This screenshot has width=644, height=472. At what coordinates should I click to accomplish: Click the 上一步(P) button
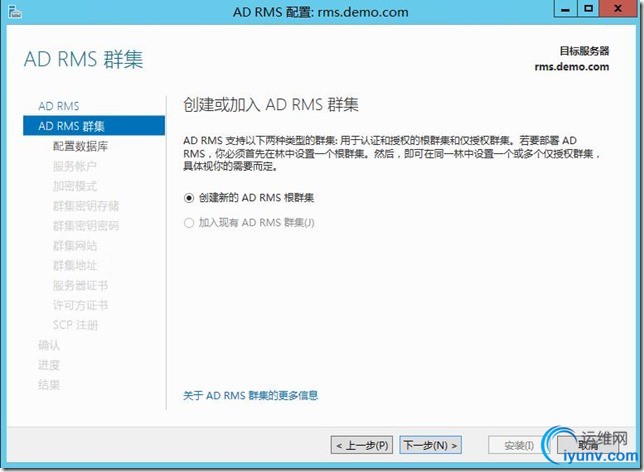361,445
